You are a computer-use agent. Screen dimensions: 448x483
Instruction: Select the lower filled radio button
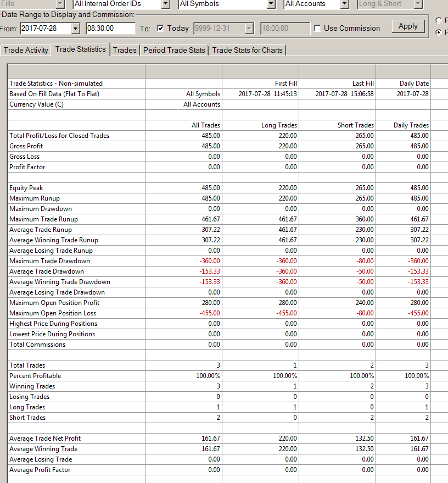[439, 32]
